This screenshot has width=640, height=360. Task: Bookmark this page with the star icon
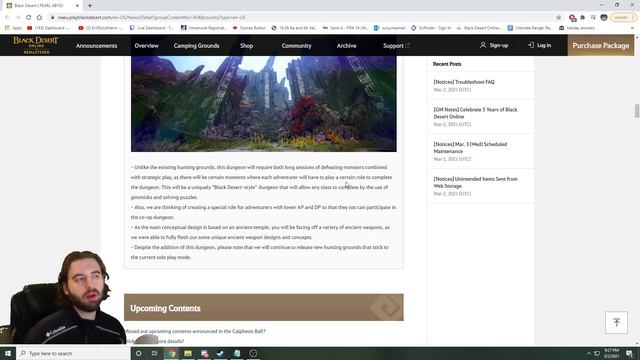click(559, 18)
